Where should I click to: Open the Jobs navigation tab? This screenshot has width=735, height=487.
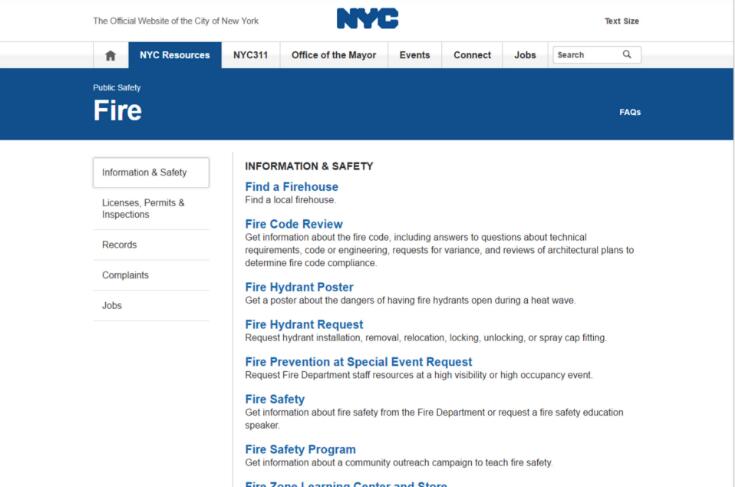[x=525, y=55]
